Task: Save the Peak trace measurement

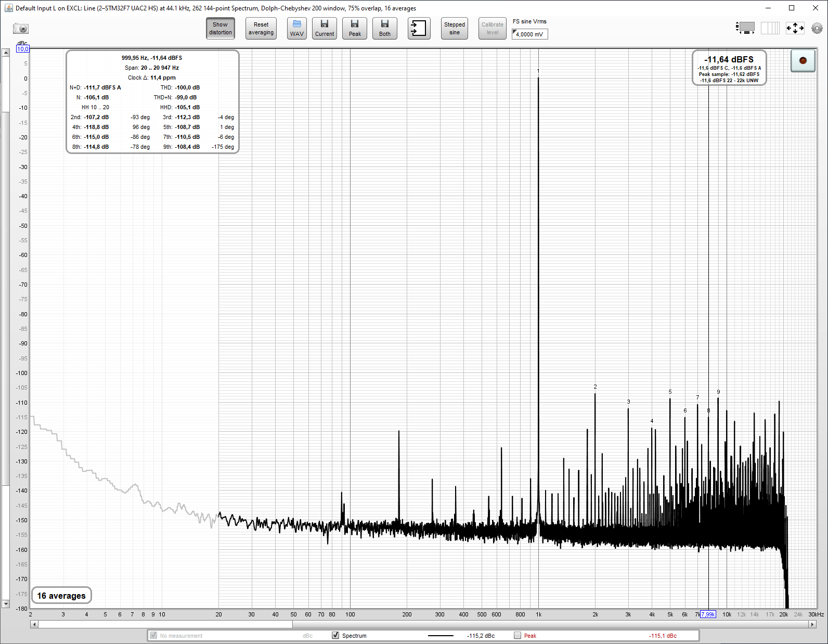Action: (355, 28)
